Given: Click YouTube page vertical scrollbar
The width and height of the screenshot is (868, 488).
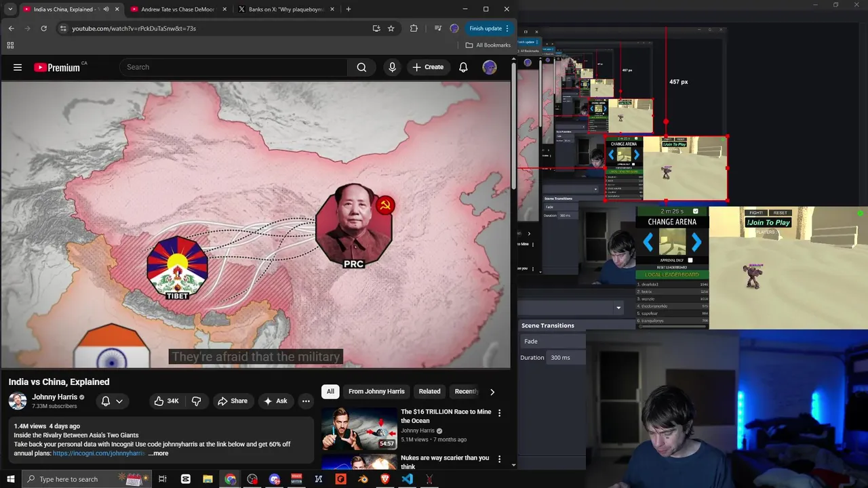Looking at the screenshot, I should pyautogui.click(x=514, y=127).
